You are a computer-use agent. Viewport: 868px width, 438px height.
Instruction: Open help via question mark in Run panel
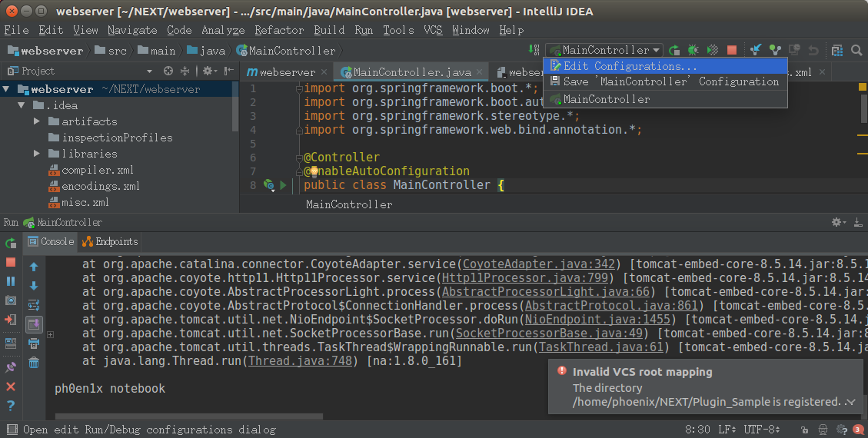click(x=11, y=406)
